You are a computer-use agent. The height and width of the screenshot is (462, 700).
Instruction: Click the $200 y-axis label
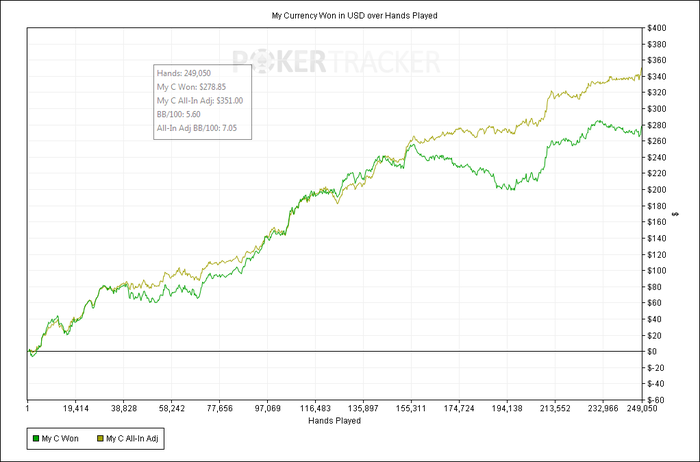coord(657,190)
